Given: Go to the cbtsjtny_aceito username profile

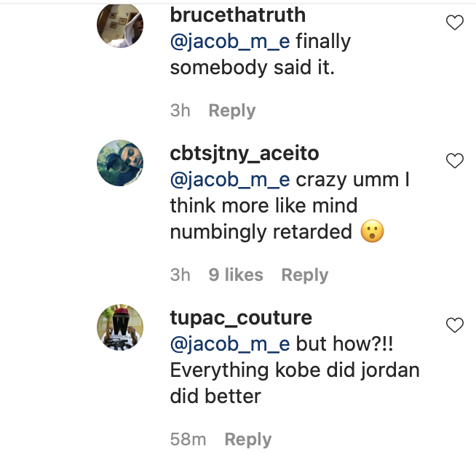Looking at the screenshot, I should click(x=245, y=154).
